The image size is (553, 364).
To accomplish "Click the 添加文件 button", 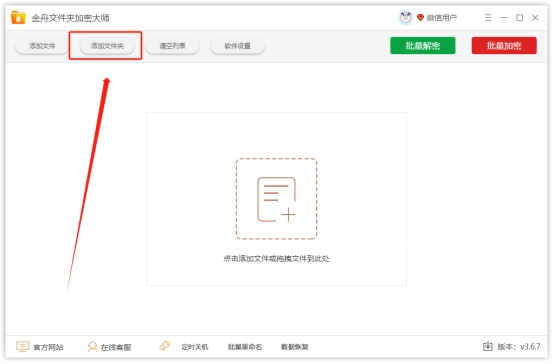I will [x=42, y=46].
